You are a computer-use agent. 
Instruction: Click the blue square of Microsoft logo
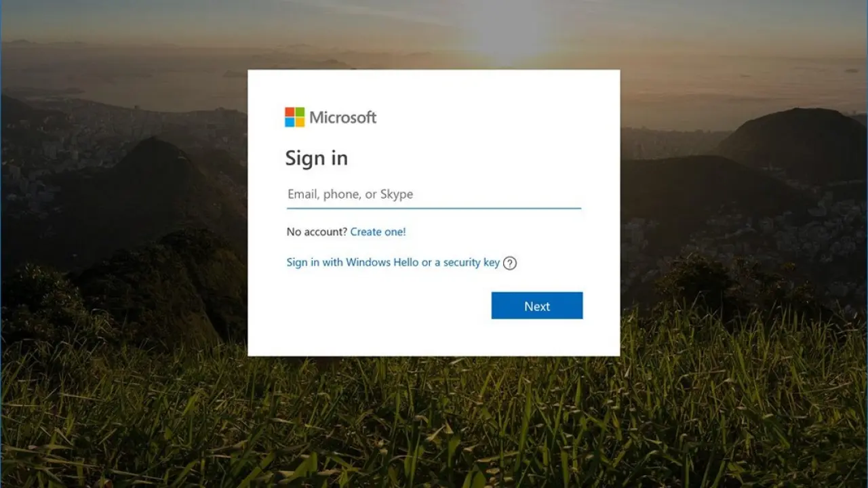pos(290,123)
